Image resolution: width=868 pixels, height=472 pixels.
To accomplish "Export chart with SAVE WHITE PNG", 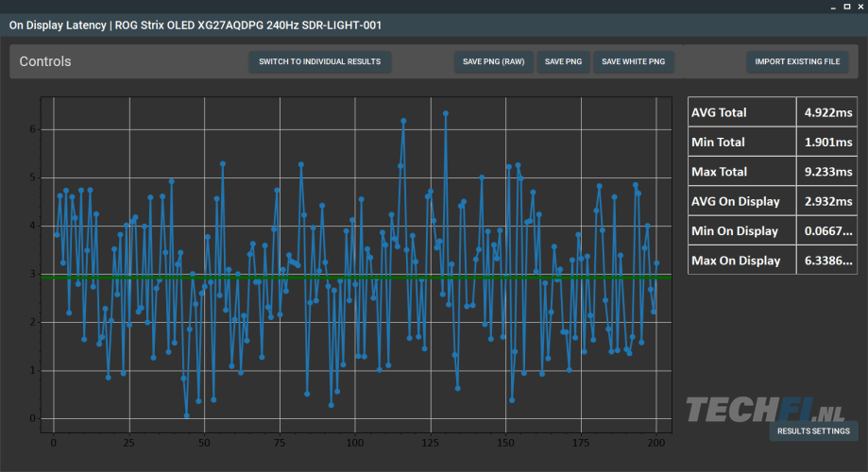I will coord(633,61).
